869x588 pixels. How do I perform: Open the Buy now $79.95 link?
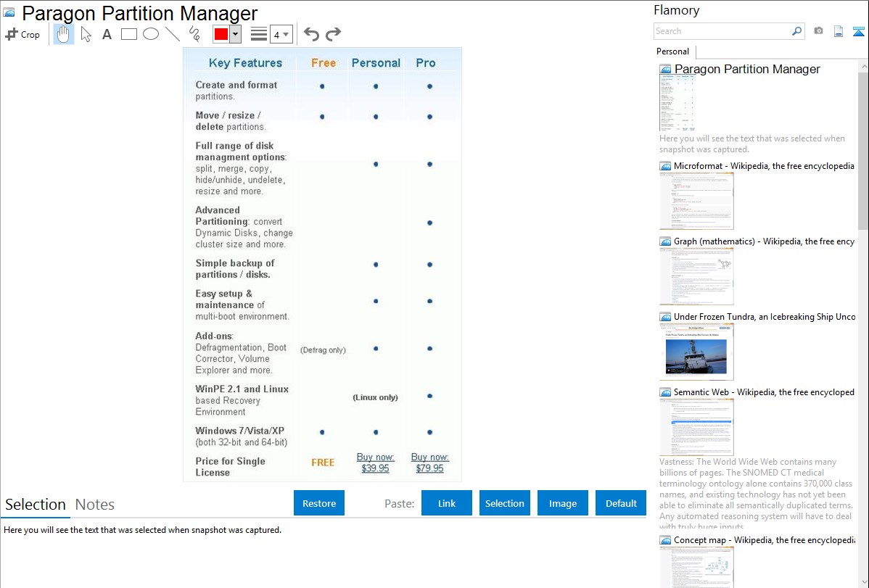[429, 463]
